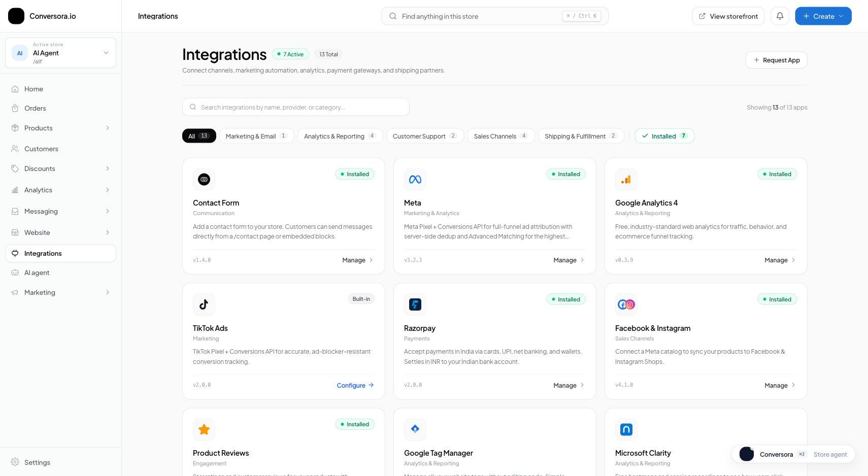
Task: Click the Discounts tag icon
Action: click(x=15, y=168)
